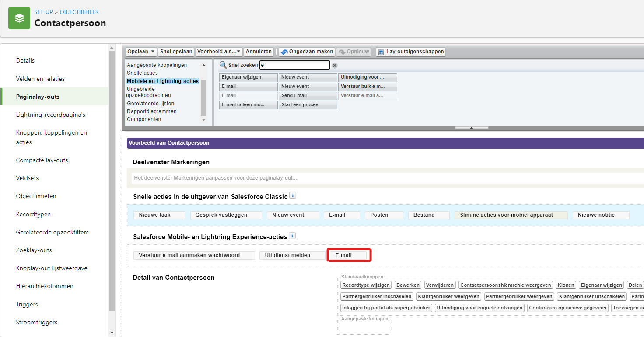This screenshot has height=337, width=644.
Task: Select Bestand quick action
Action: click(429, 215)
